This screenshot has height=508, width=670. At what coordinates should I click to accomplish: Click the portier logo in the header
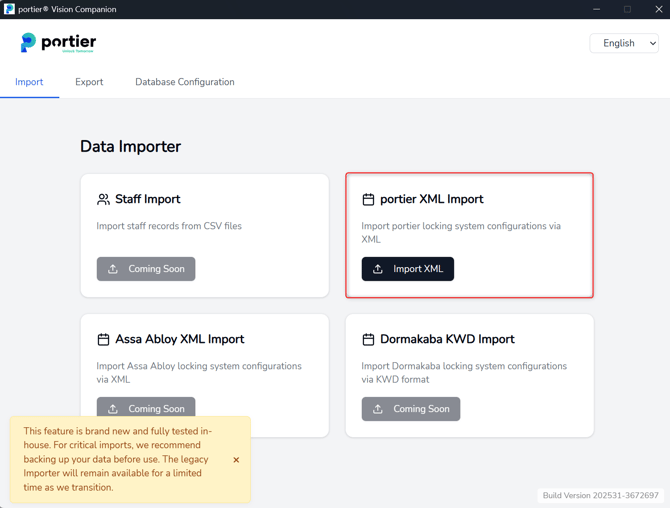(58, 43)
